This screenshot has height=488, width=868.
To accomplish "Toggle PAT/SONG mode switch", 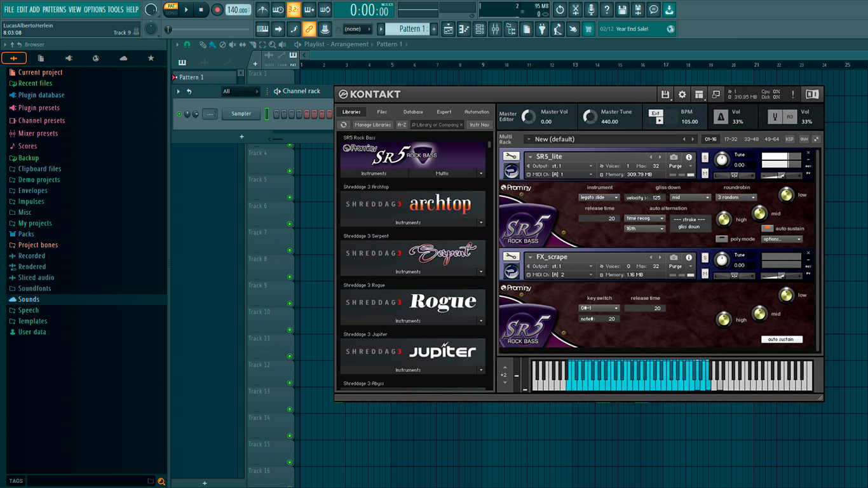I will point(171,10).
